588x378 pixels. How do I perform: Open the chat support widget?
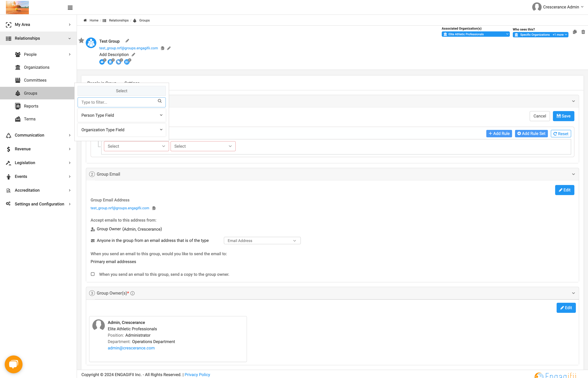click(x=13, y=364)
